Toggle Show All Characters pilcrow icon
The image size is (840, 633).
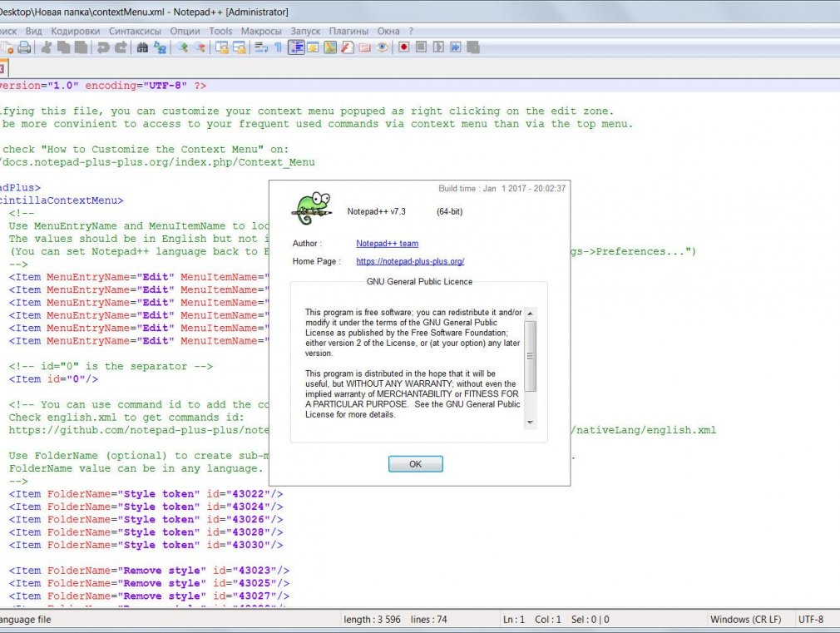point(278,47)
